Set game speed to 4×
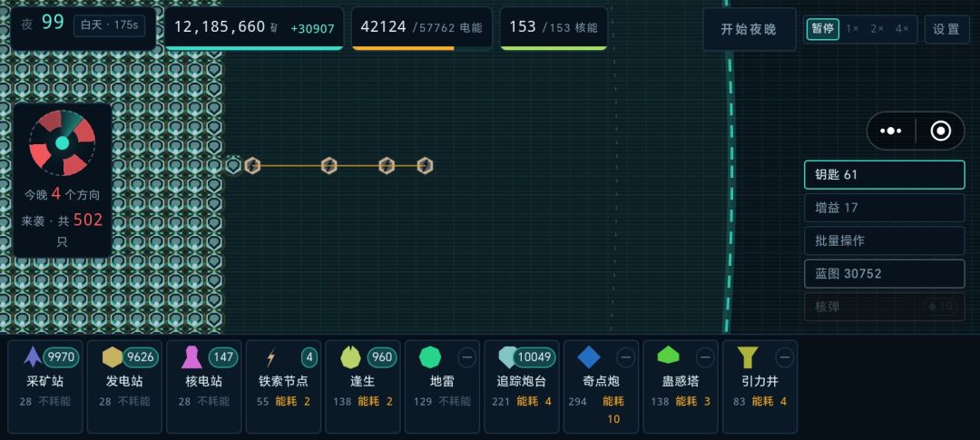 902,29
